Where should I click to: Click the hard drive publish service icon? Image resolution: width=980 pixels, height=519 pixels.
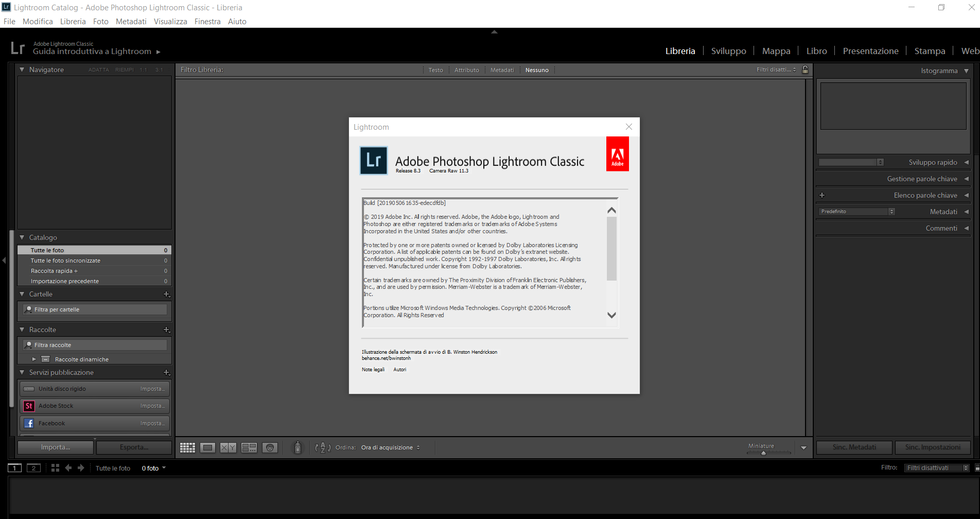(x=29, y=389)
